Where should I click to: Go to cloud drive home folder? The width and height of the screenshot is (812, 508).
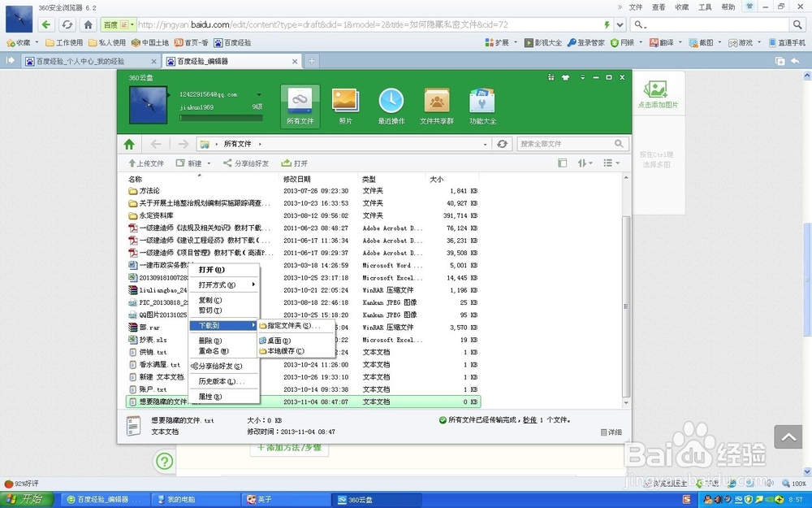click(129, 144)
